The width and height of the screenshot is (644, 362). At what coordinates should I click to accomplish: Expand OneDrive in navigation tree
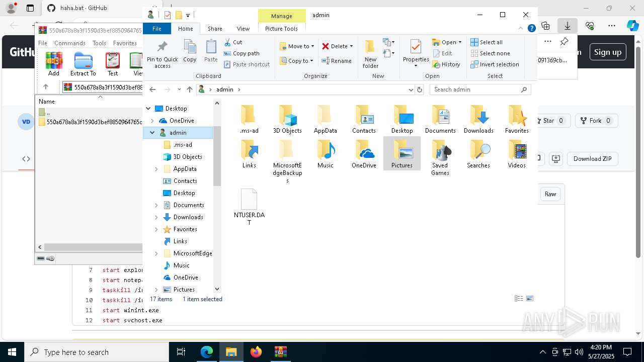coord(152,121)
